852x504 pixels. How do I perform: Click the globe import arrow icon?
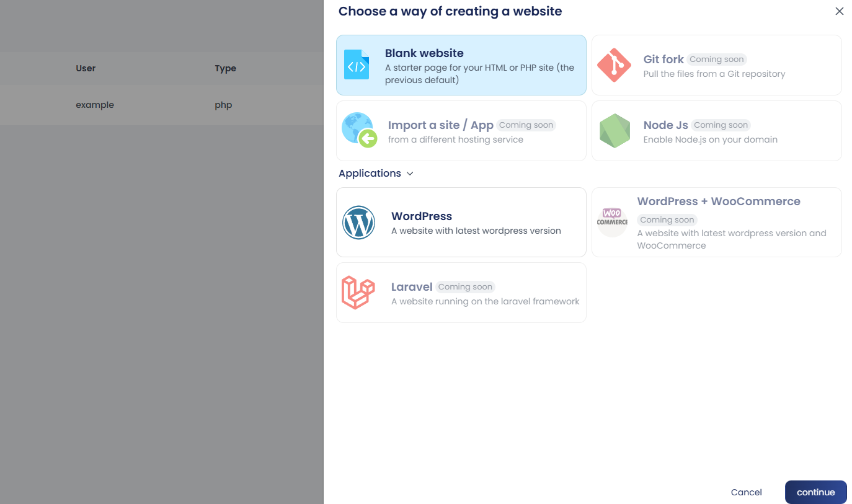pos(359,130)
